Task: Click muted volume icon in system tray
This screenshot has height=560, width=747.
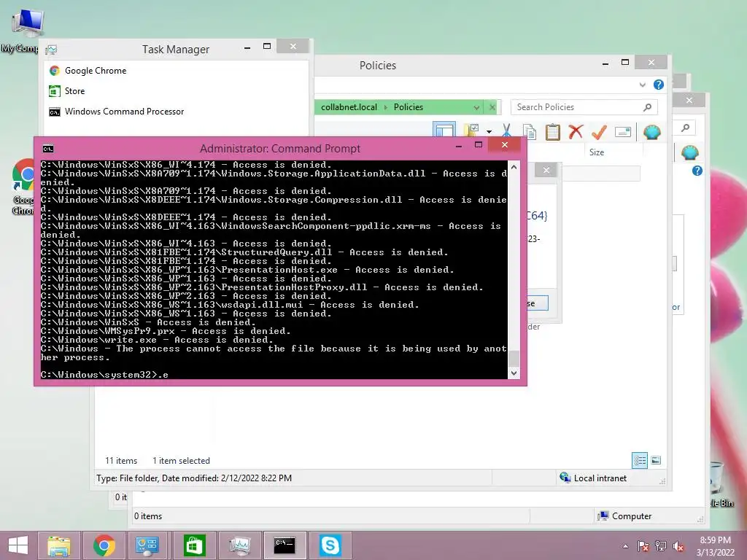Action: pyautogui.click(x=678, y=546)
